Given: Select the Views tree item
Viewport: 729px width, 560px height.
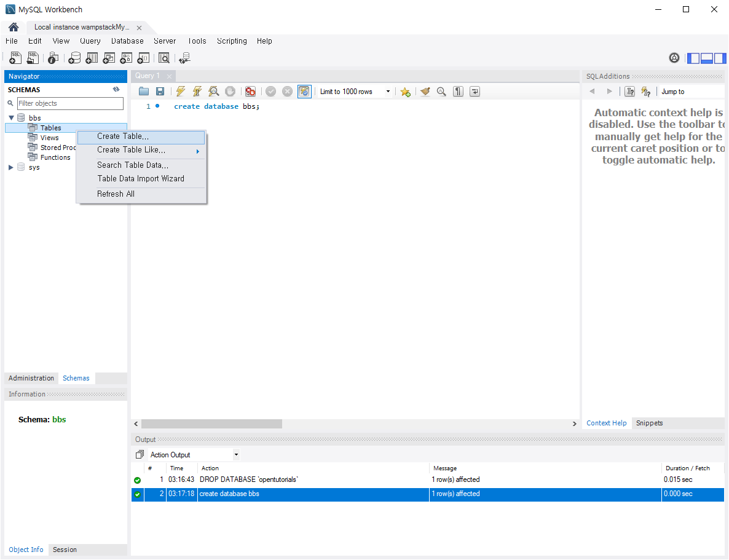Looking at the screenshot, I should click(49, 138).
